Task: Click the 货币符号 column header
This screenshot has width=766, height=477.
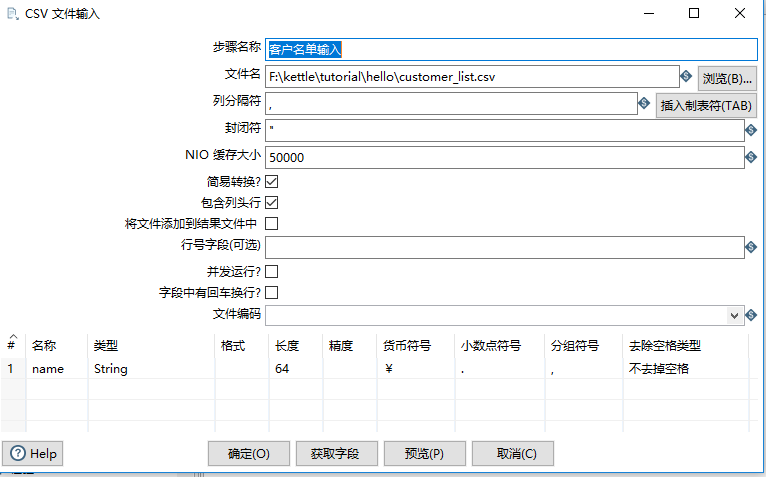Action: [415, 346]
